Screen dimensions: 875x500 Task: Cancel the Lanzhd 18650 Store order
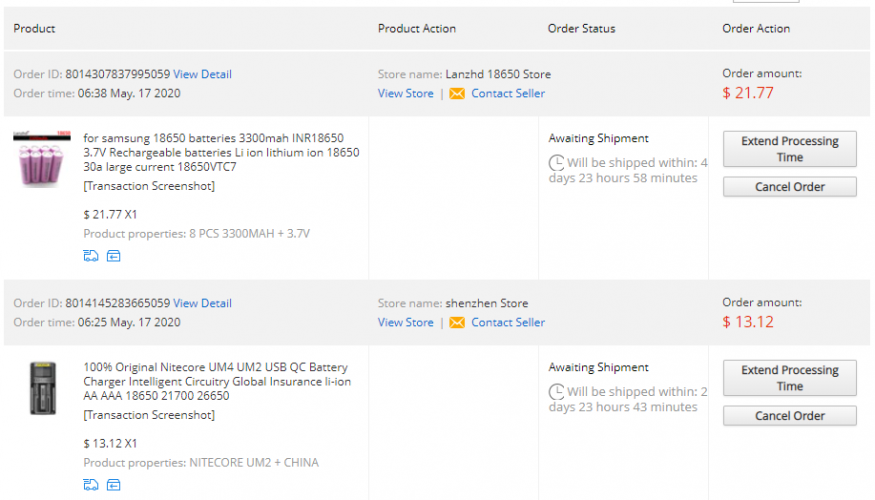(x=789, y=187)
